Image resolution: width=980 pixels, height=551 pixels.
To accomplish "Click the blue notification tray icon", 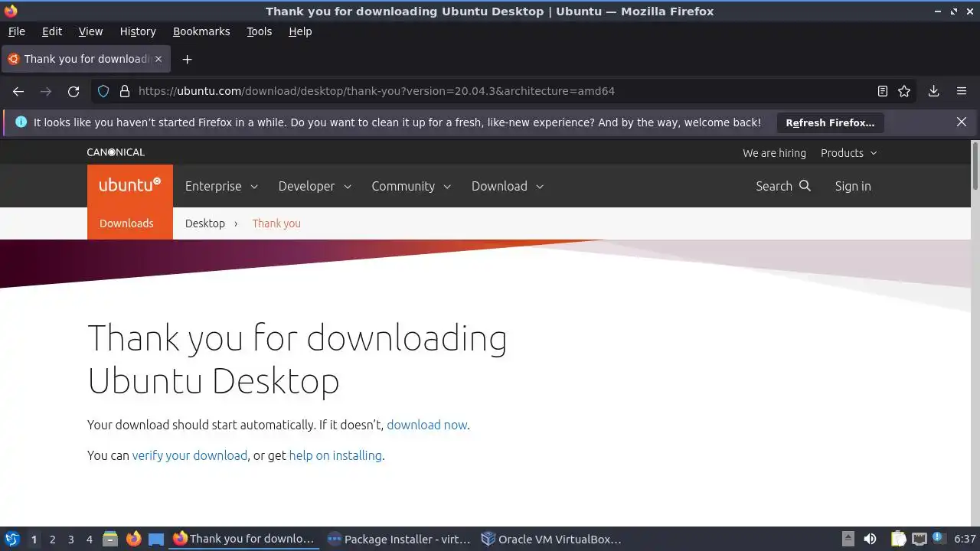I will tap(937, 539).
